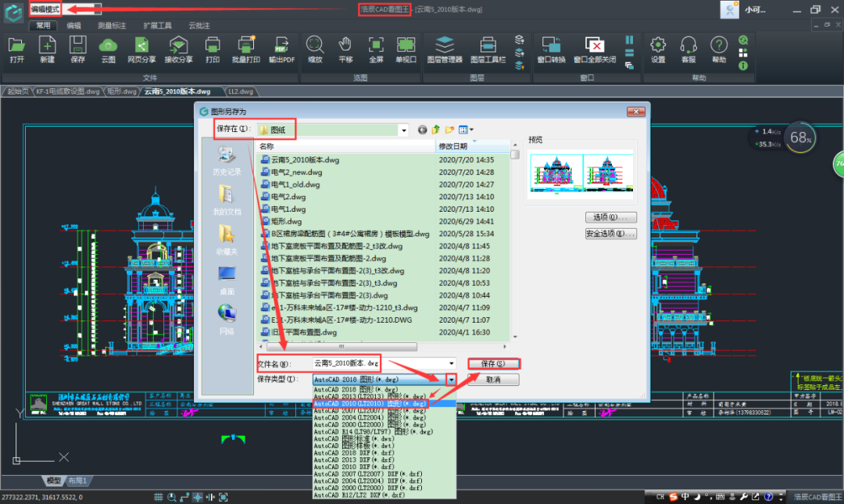Screen dimensions: 844x504
Task: Select the 平移 (Pan) tool
Action: click(345, 48)
